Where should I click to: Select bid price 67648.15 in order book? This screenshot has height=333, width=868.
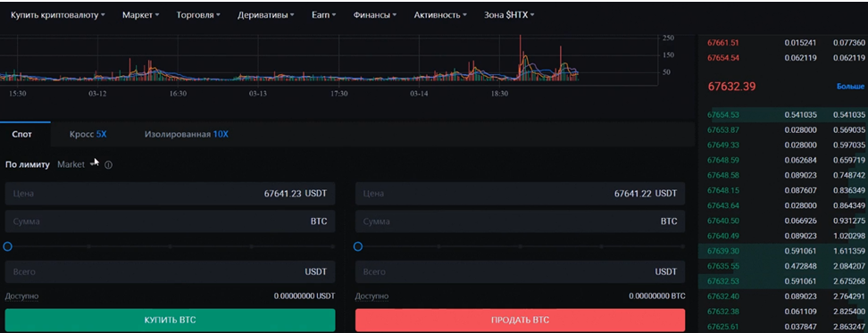pos(723,190)
